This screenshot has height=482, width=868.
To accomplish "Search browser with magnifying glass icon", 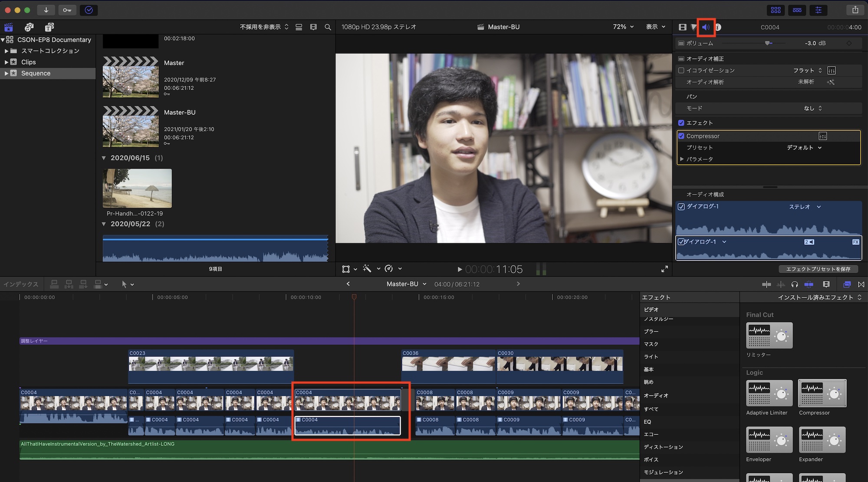I will 328,27.
